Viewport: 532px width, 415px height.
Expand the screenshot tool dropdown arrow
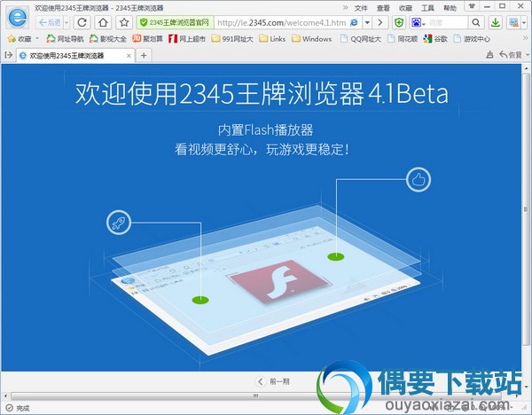(524, 23)
